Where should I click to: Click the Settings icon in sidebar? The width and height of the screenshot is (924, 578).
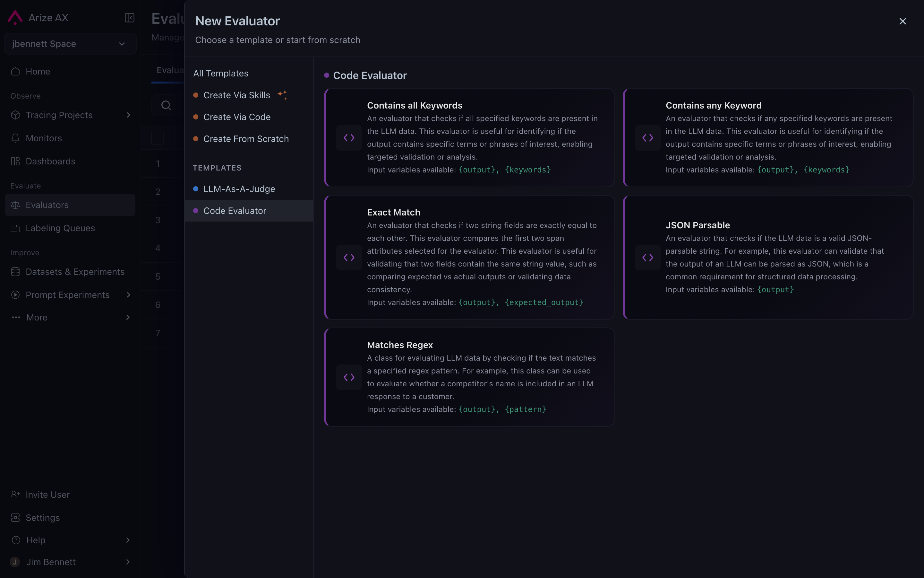tap(15, 518)
